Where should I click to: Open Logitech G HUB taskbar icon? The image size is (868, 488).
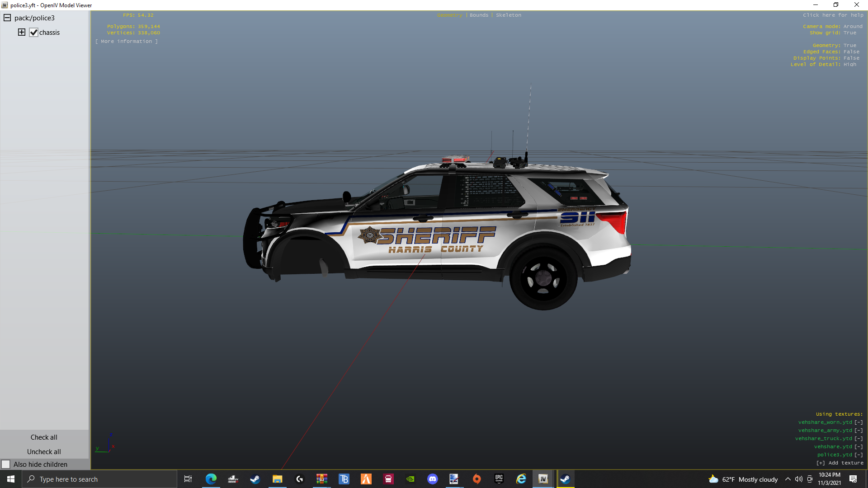tap(300, 479)
